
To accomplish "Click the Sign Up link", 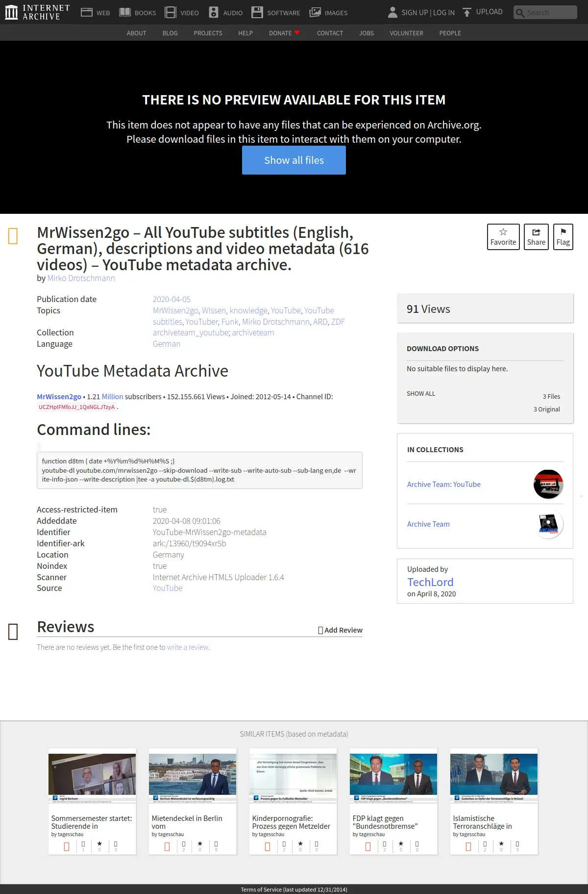I will coord(415,12).
